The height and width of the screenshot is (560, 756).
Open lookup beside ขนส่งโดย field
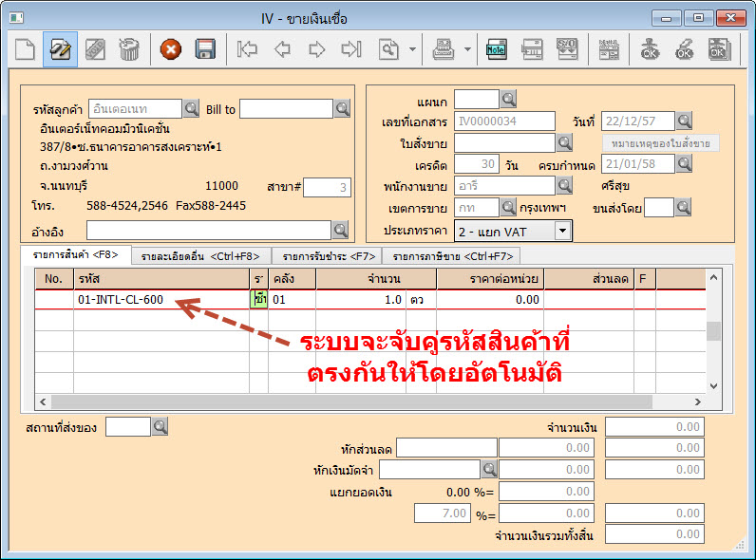coord(683,207)
